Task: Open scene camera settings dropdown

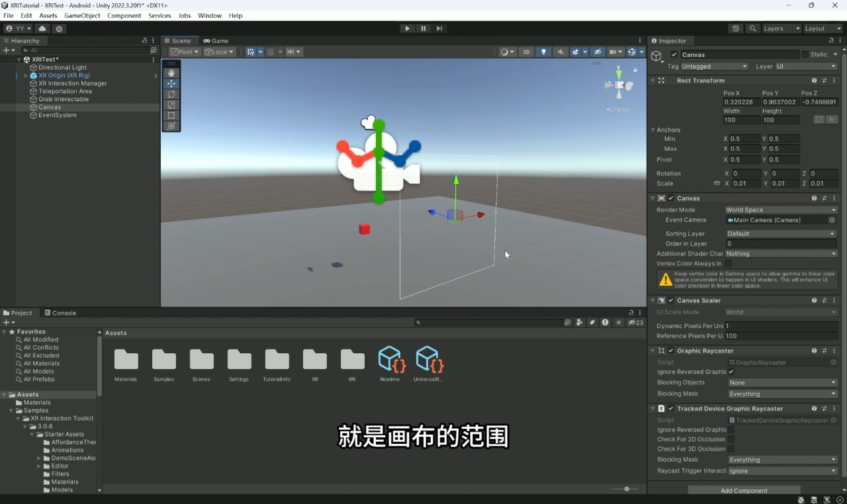Action: 616,52
